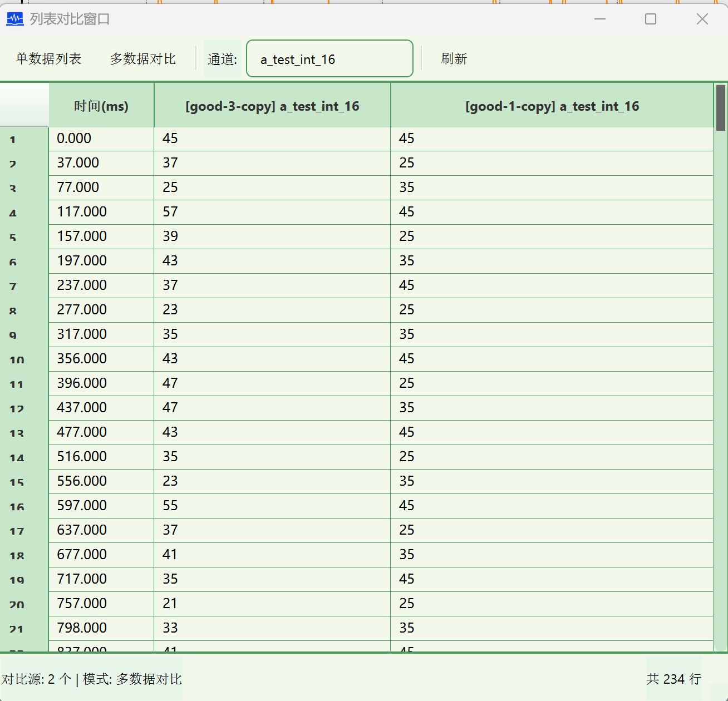Select the time cell 798.000

(101, 628)
